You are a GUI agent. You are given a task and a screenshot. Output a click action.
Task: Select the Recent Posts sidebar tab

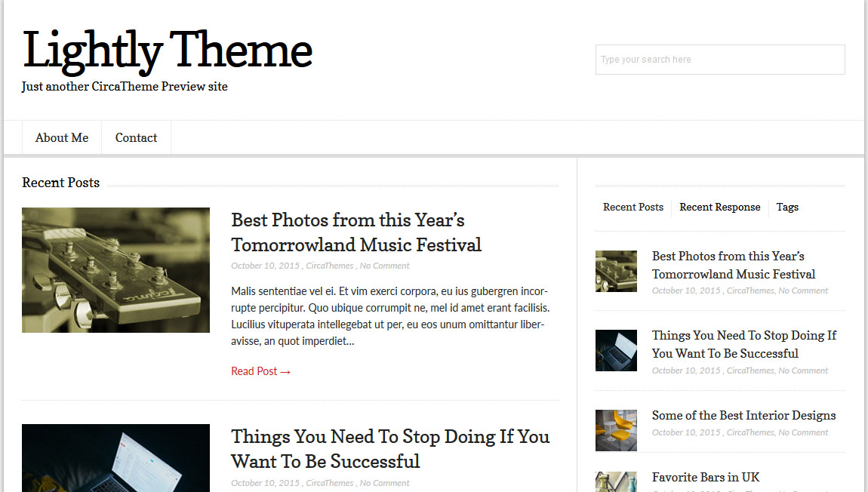[633, 207]
